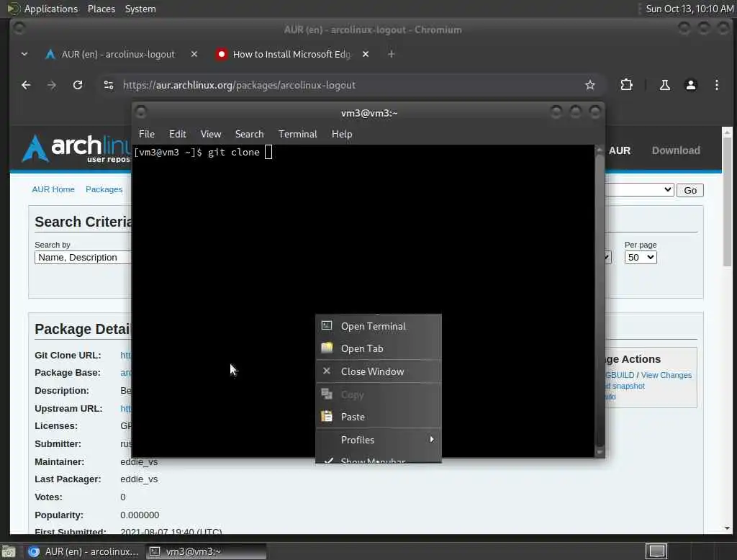This screenshot has width=737, height=560.
Task: Close the AUR arcolinux-logout tab
Action: pyautogui.click(x=194, y=55)
